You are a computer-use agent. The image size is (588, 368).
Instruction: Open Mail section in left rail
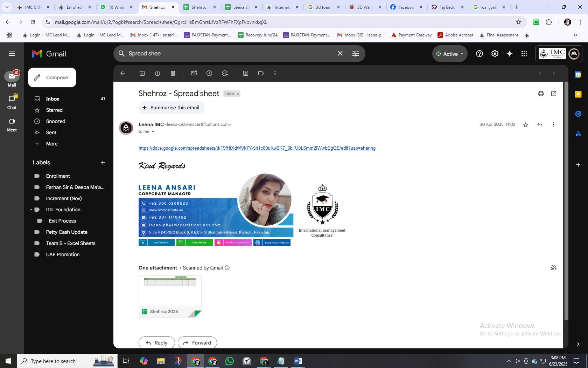12,79
